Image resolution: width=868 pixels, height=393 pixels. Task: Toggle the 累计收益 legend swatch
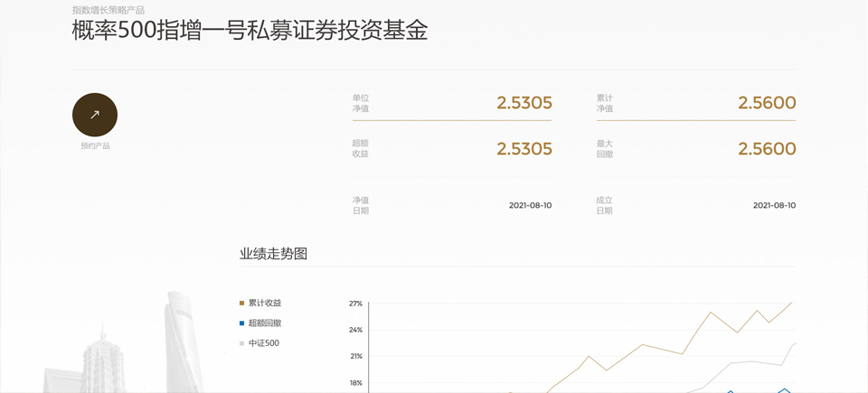point(241,303)
